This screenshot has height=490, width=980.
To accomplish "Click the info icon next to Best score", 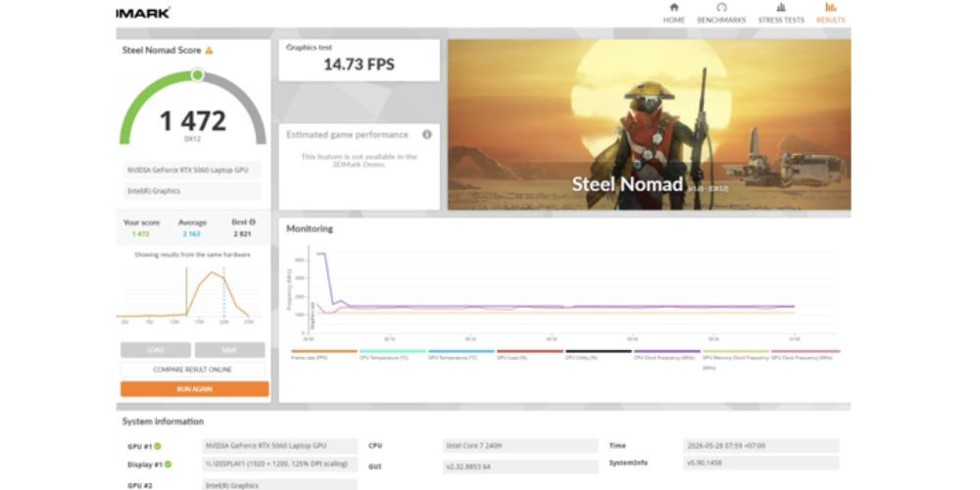I will pos(253,221).
